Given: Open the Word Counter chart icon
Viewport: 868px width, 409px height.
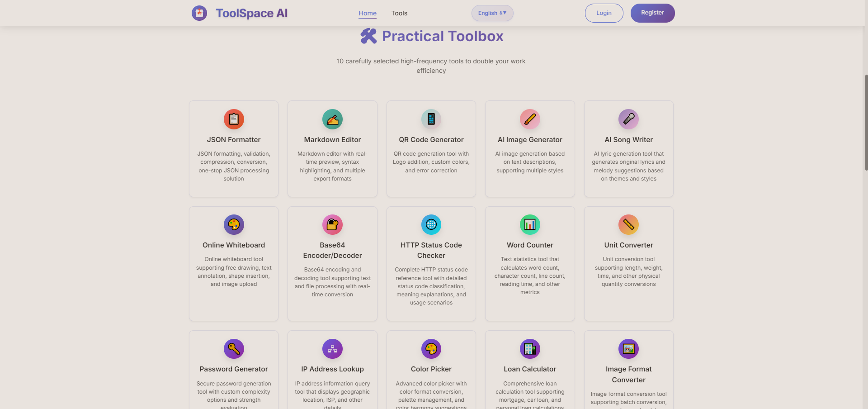Looking at the screenshot, I should (x=529, y=224).
